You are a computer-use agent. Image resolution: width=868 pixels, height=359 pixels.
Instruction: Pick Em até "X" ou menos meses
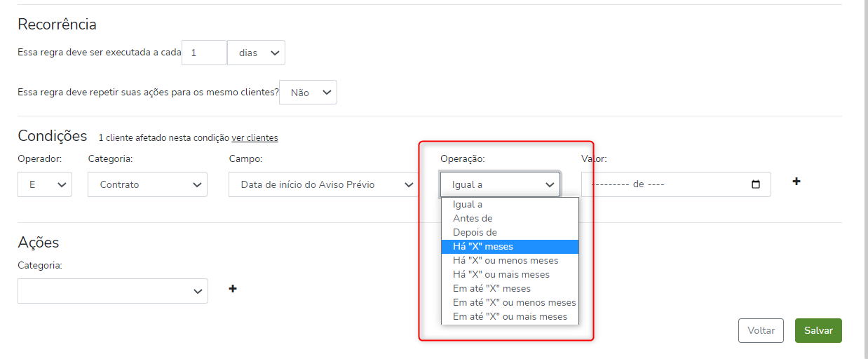[x=514, y=303]
